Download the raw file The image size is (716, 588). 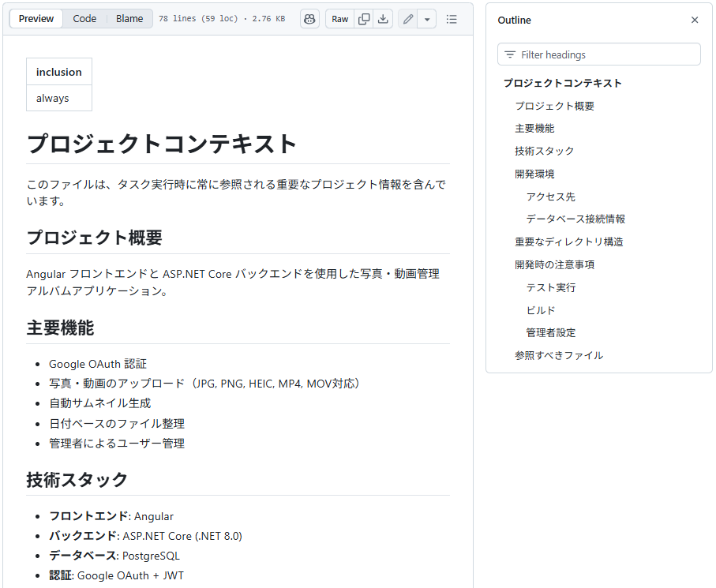(383, 19)
